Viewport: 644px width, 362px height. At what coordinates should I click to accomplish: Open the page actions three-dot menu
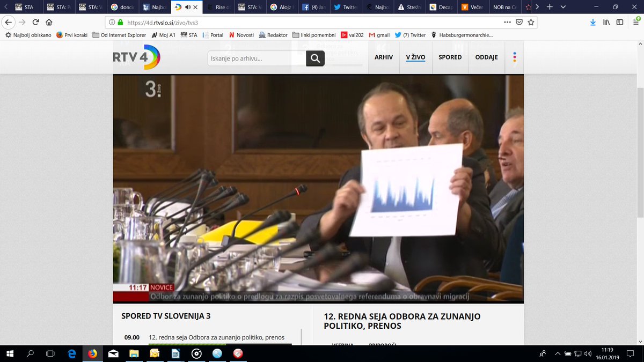(507, 22)
